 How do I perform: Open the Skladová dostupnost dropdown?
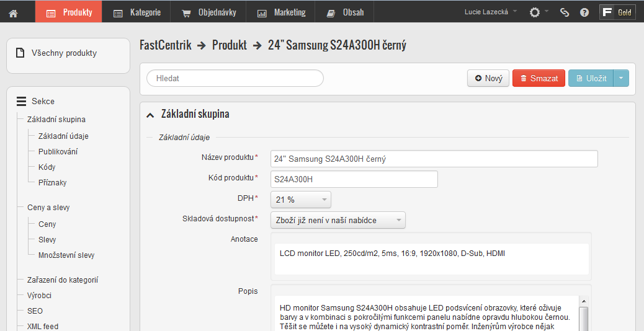point(338,220)
